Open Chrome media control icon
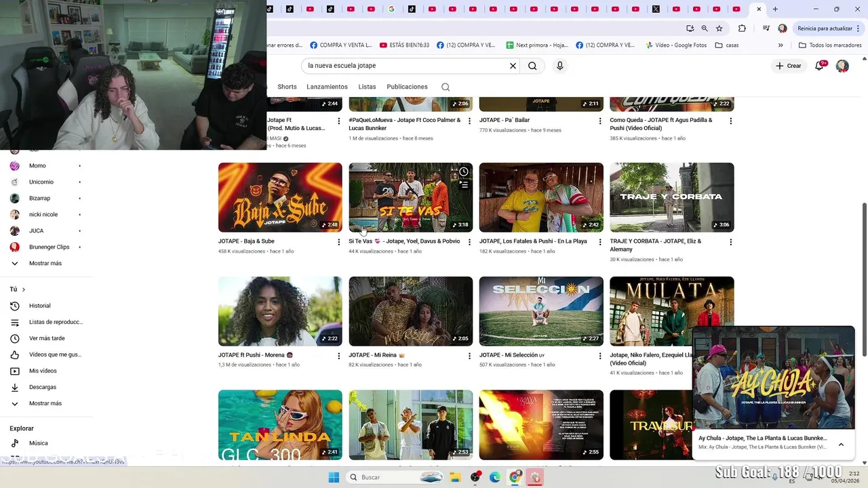The image size is (868, 488). [x=766, y=28]
